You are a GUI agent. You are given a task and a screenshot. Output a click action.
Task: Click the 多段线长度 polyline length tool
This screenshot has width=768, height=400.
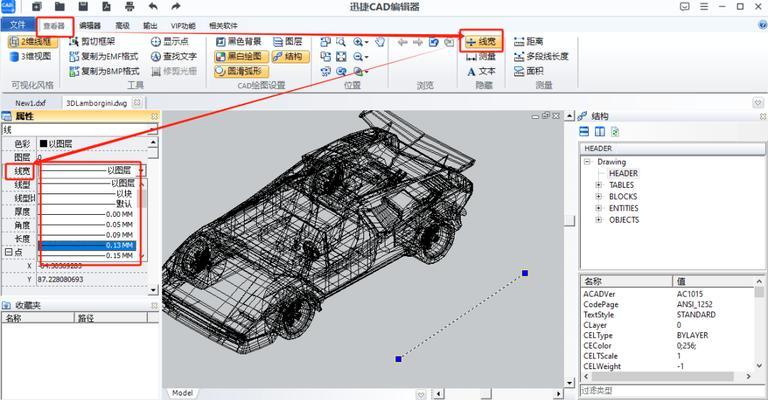[x=541, y=56]
